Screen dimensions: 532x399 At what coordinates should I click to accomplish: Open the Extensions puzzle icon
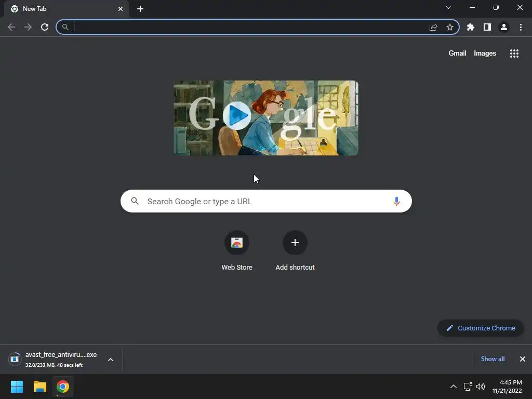[471, 27]
